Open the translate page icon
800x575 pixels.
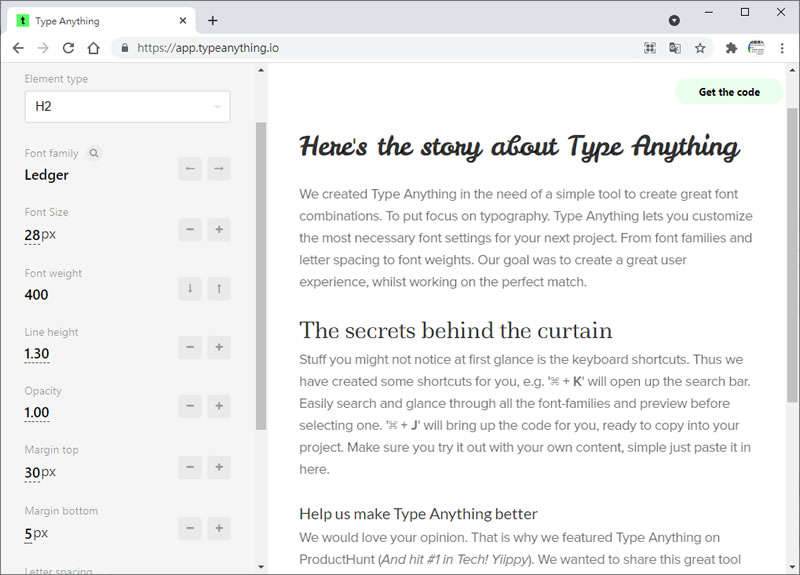click(674, 48)
